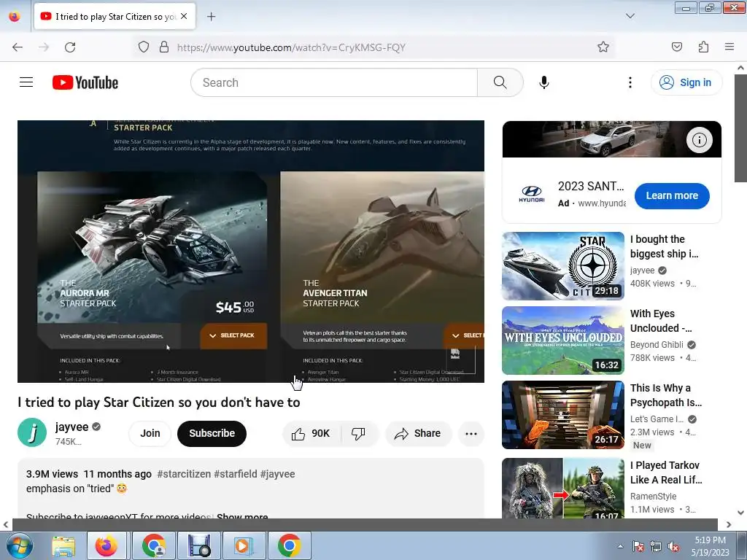747x560 pixels.
Task: Click the #jayvee hashtag
Action: [x=277, y=474]
